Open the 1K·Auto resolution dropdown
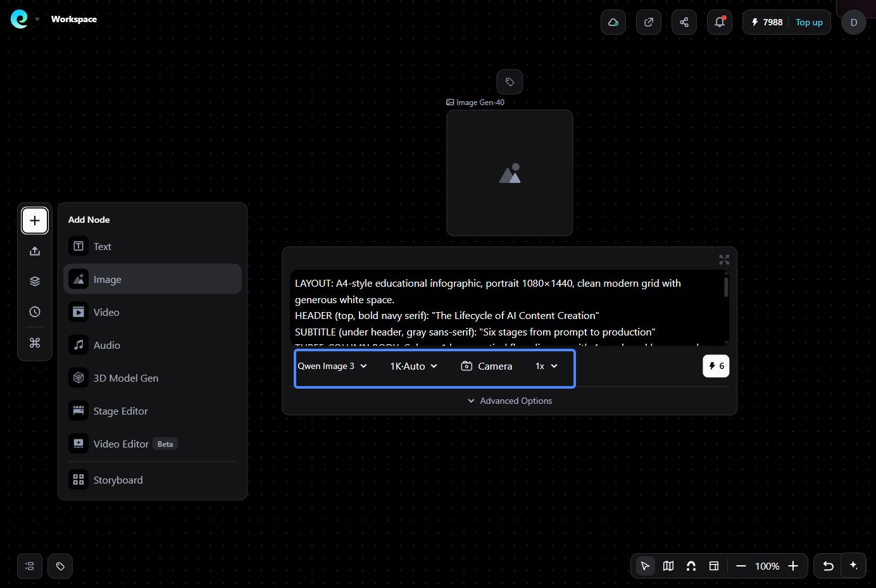 [x=413, y=366]
